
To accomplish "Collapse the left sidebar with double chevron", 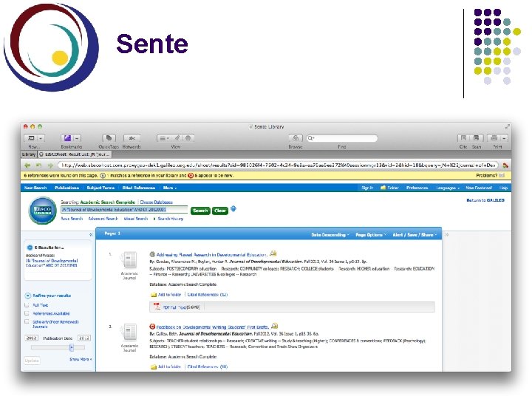I will click(x=91, y=235).
